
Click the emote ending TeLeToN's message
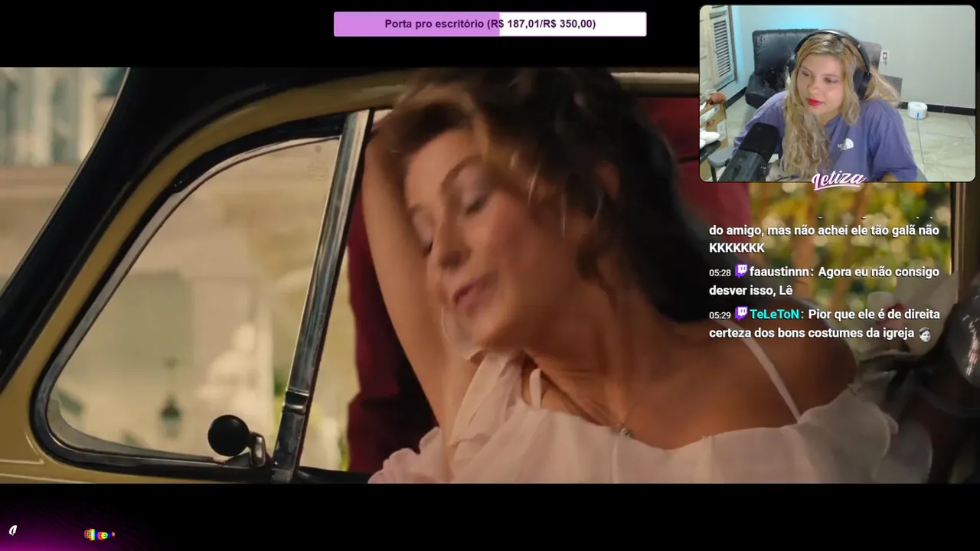click(925, 334)
